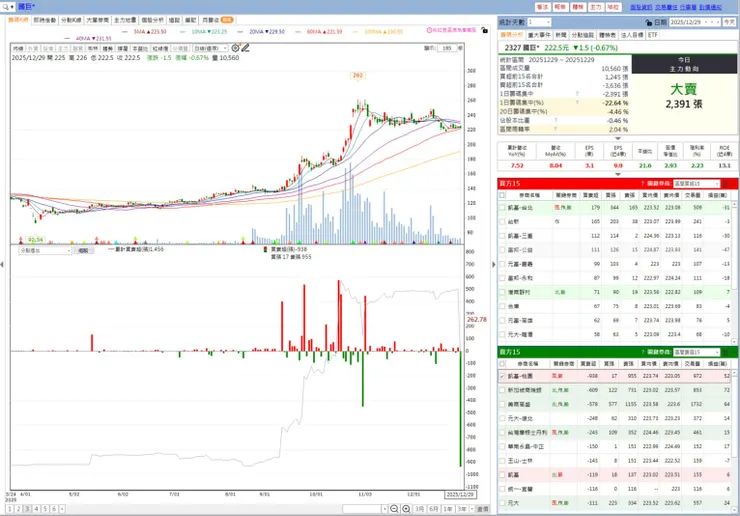This screenshot has width=740, height=516.
Task: Click the 20MA legend line swatch
Action: 240,32
